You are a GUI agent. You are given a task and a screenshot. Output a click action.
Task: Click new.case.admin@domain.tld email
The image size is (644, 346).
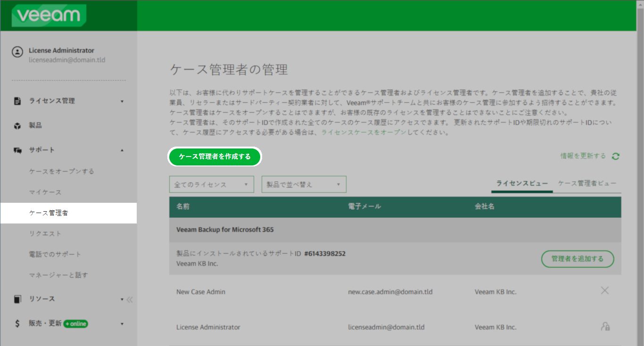390,292
